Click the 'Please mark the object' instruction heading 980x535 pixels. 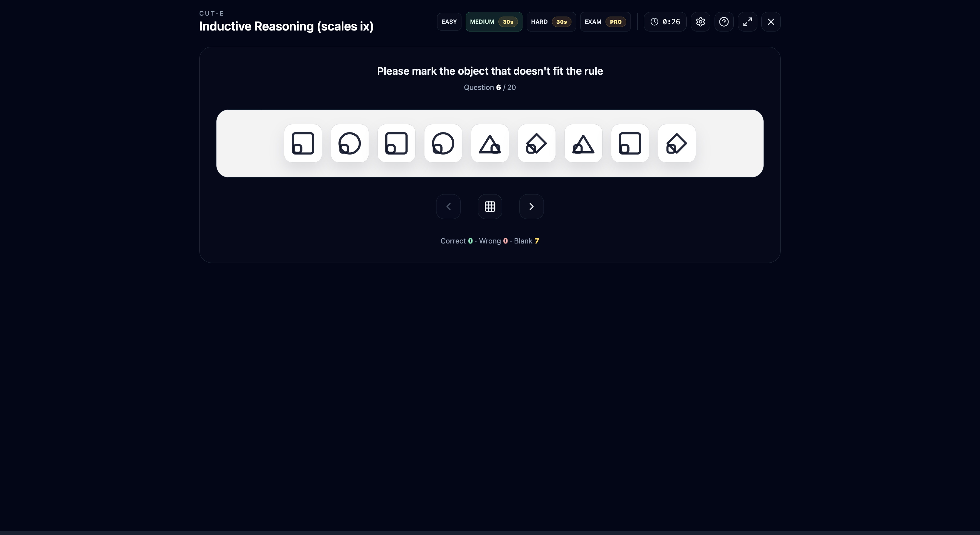coord(490,71)
